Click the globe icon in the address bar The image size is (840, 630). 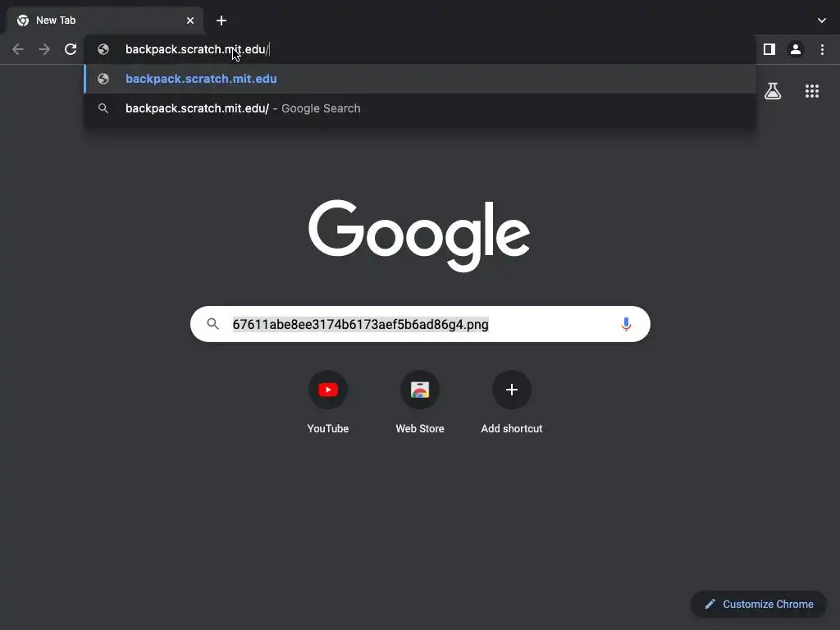click(x=103, y=49)
